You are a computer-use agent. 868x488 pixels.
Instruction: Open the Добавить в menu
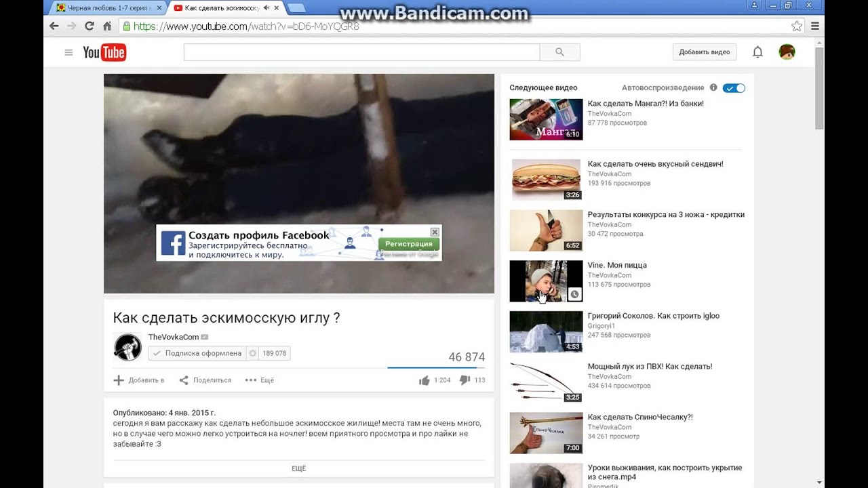[139, 380]
